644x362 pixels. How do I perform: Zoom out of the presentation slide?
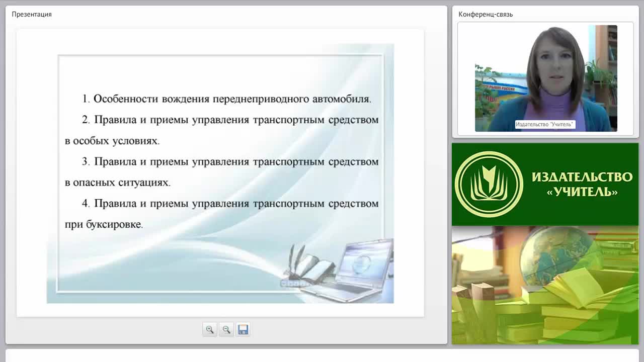226,330
